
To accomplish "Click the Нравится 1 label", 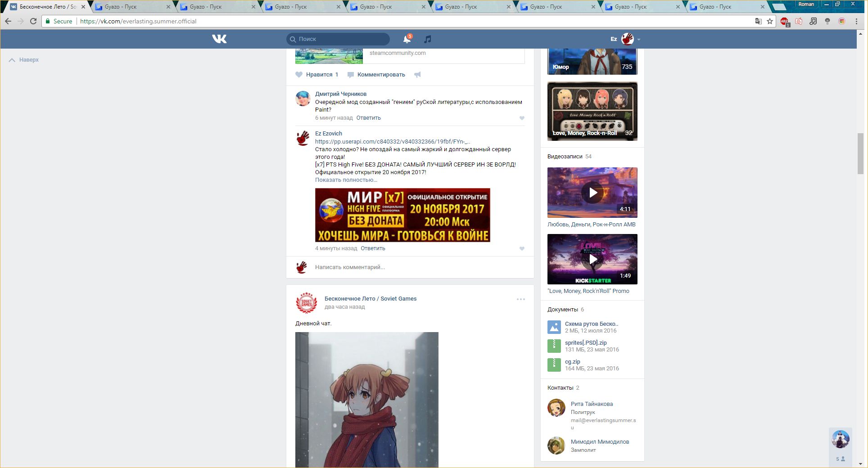I will point(322,75).
